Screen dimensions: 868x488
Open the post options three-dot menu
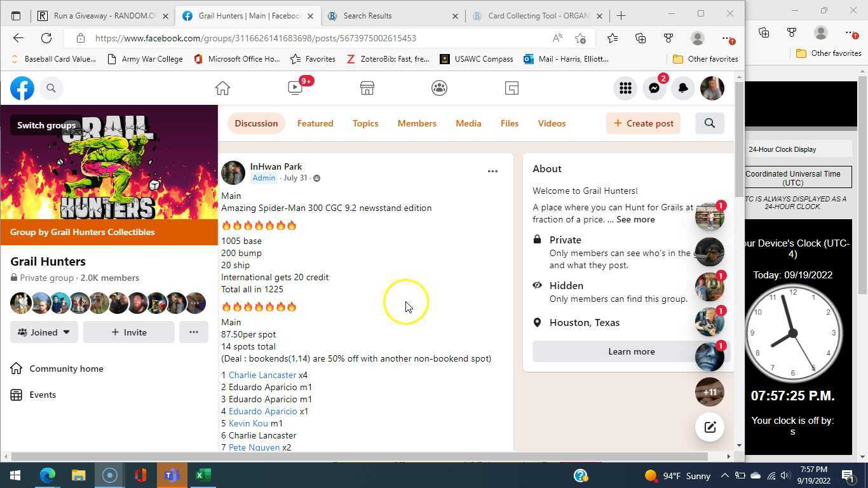click(x=492, y=171)
